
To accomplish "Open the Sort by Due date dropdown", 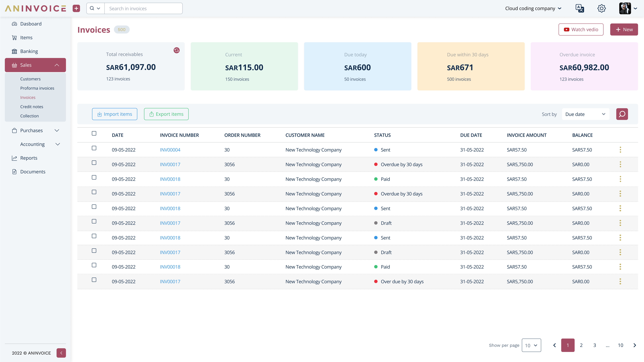I will (585, 114).
